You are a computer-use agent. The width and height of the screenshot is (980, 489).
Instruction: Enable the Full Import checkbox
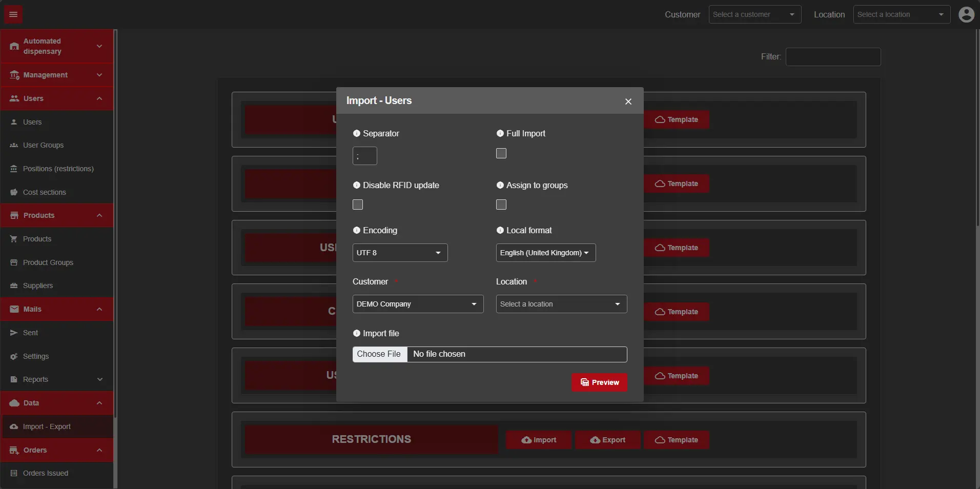tap(501, 153)
